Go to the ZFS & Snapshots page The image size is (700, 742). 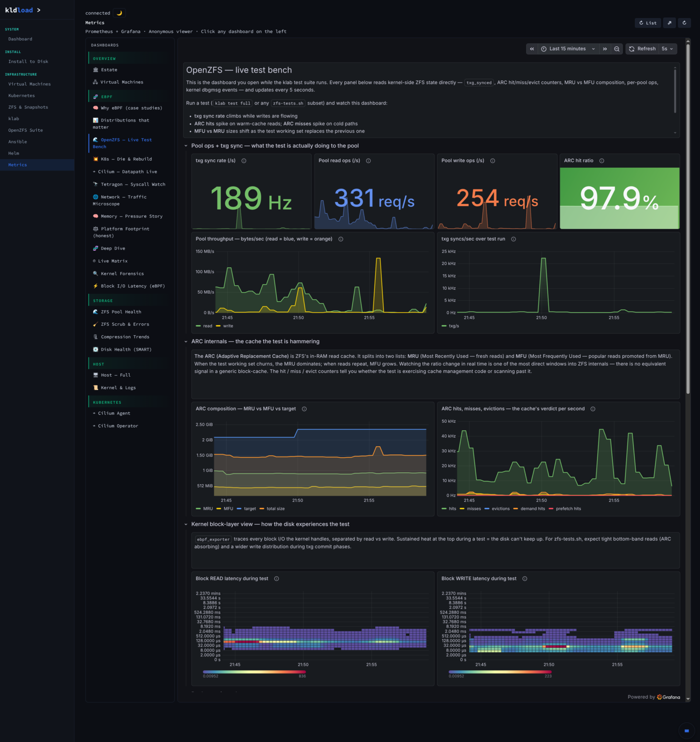click(37, 107)
